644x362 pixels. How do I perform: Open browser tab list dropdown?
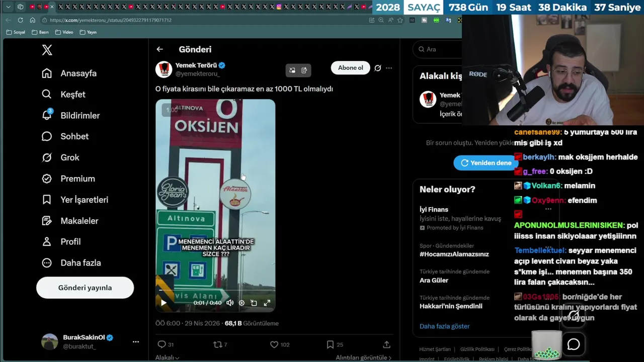tap(8, 7)
